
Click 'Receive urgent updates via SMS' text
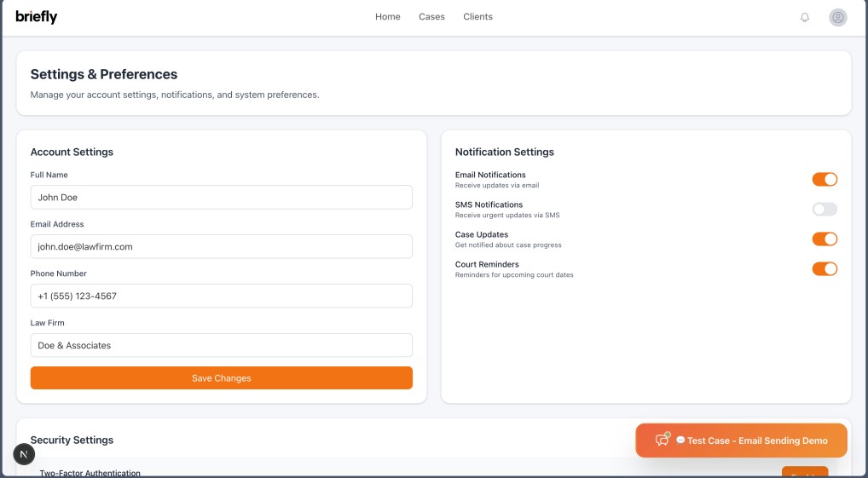point(507,216)
